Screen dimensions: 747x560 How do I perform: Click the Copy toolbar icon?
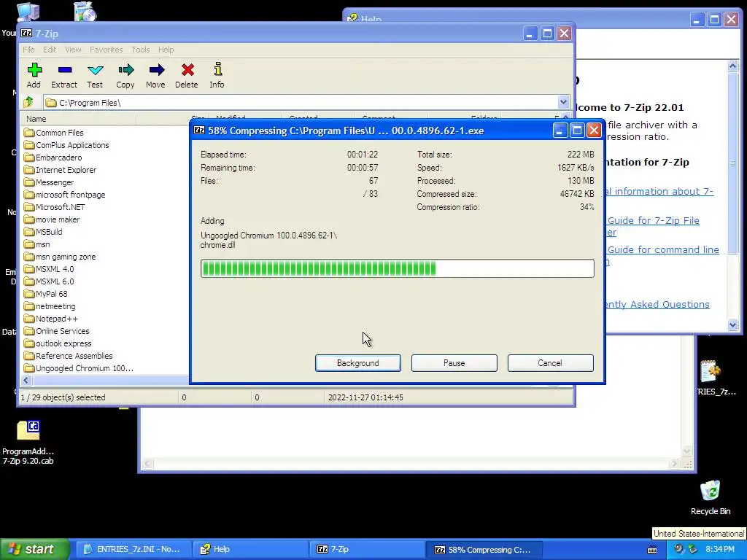tap(125, 75)
